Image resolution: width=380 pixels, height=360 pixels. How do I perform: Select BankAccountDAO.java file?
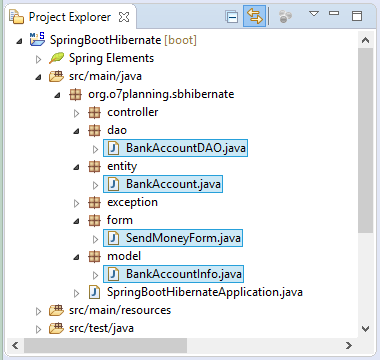[175, 148]
